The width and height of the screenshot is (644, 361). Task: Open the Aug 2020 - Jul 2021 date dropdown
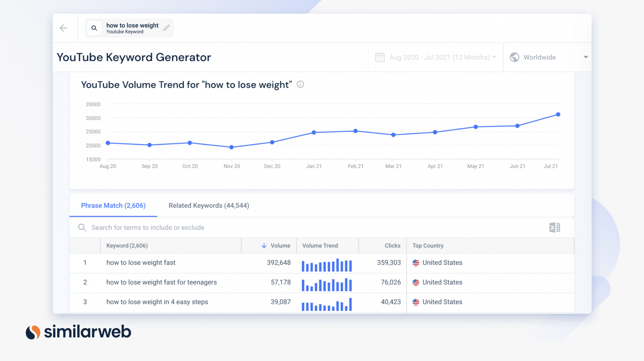click(435, 57)
